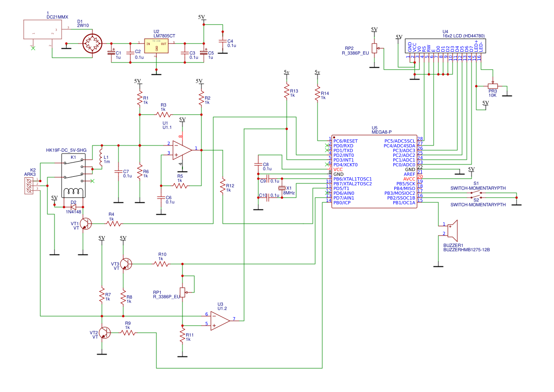Click the MEGA8-P part name label
The width and height of the screenshot is (554, 392).
(381, 132)
